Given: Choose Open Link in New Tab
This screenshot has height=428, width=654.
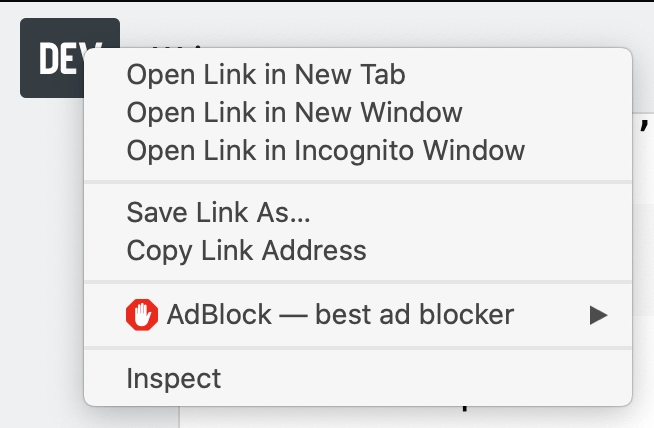Looking at the screenshot, I should click(266, 75).
